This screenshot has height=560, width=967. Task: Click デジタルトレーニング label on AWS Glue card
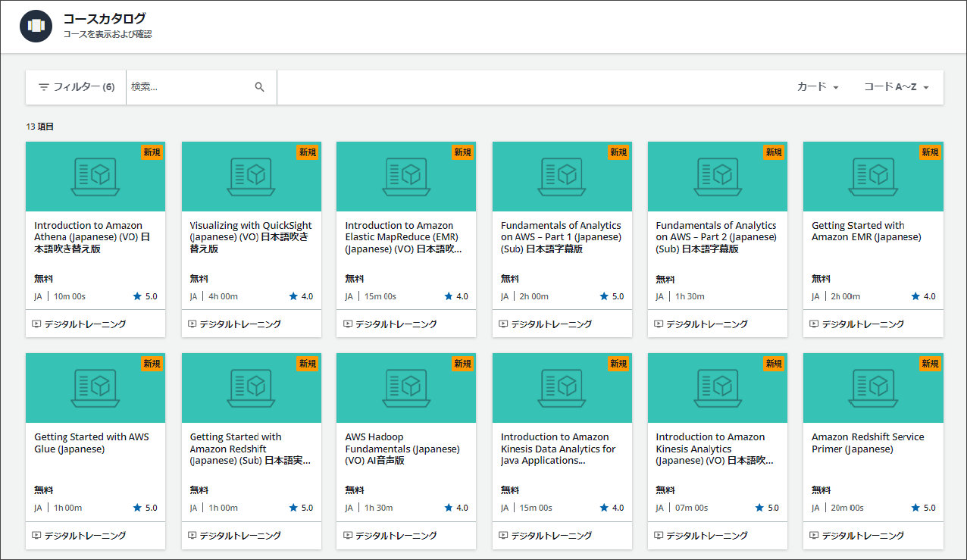pyautogui.click(x=85, y=535)
